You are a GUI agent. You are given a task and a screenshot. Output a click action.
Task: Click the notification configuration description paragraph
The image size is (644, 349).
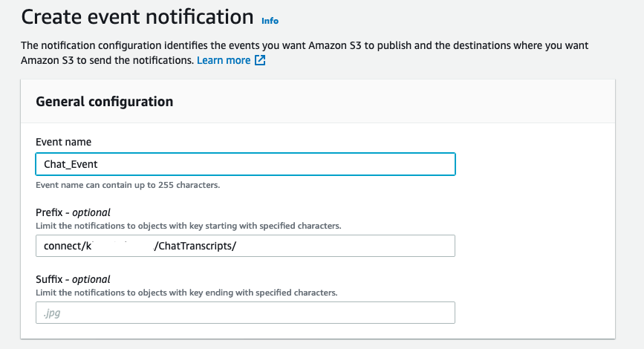coord(305,53)
